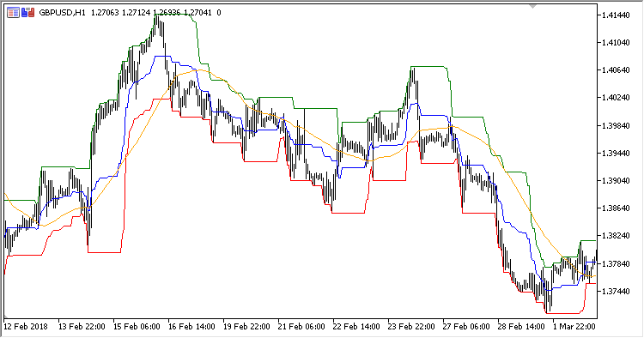Click the 27 Feb 06:00 time label

click(x=467, y=327)
